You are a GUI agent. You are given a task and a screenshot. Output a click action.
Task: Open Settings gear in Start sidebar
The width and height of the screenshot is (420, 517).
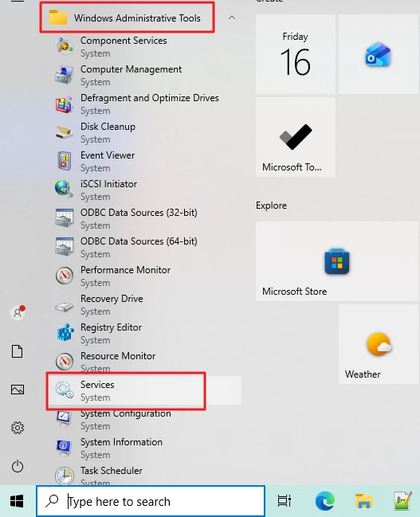point(18,428)
